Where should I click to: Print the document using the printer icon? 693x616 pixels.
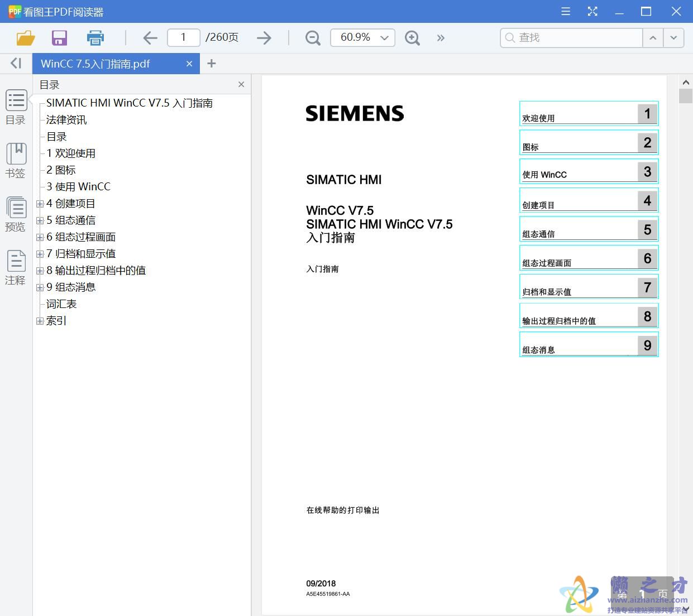coord(95,38)
